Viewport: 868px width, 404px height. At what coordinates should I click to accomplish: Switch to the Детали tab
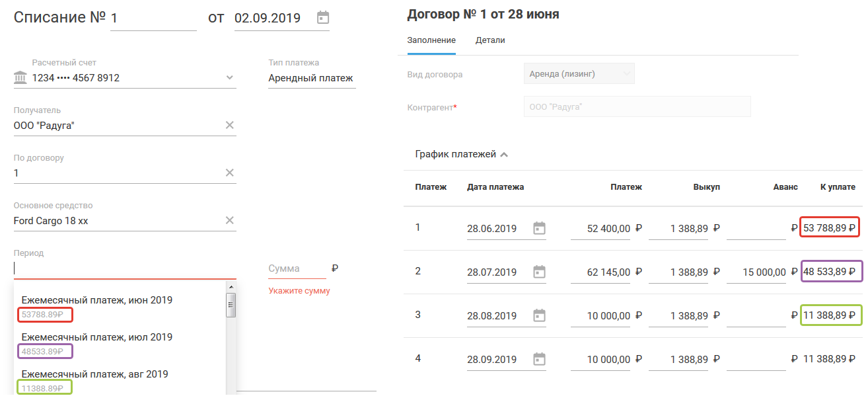(x=490, y=40)
